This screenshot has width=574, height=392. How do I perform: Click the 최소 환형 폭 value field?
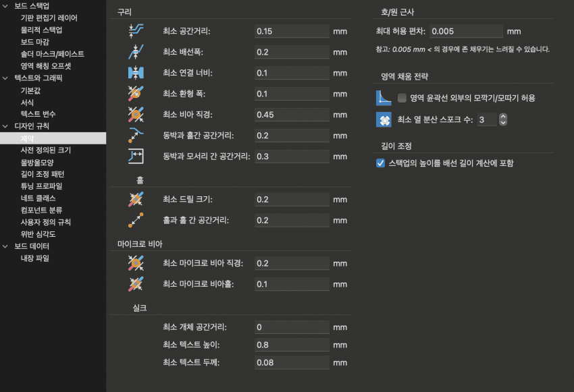(292, 94)
